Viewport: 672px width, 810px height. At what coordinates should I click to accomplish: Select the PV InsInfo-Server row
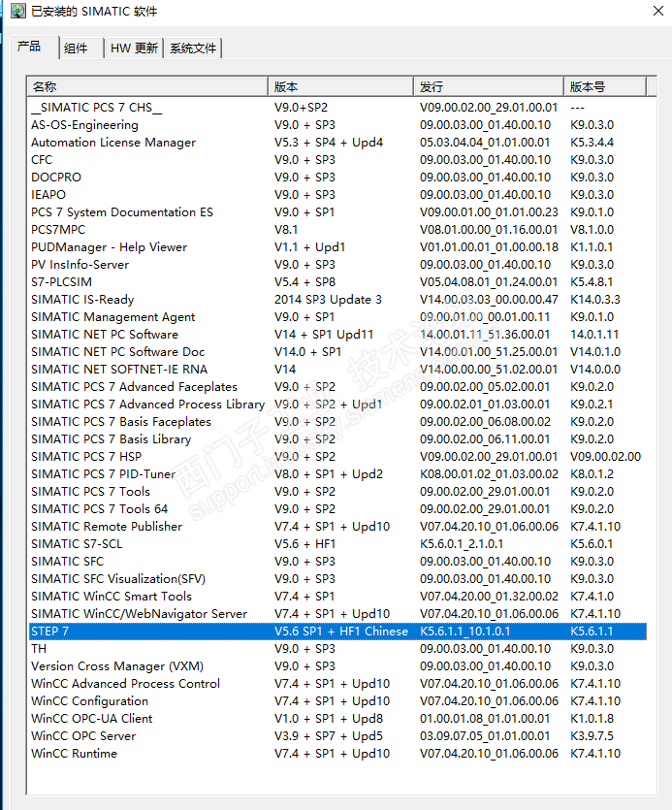tap(337, 265)
